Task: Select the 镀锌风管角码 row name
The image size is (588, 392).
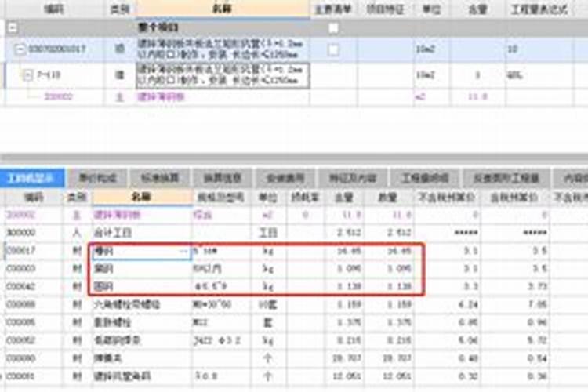Action: pos(141,376)
